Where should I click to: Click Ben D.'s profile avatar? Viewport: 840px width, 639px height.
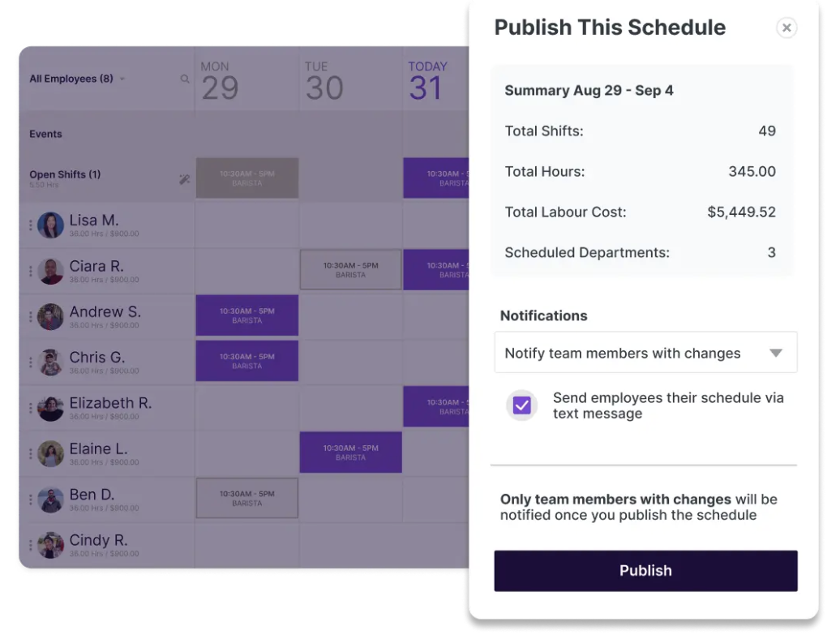50,499
